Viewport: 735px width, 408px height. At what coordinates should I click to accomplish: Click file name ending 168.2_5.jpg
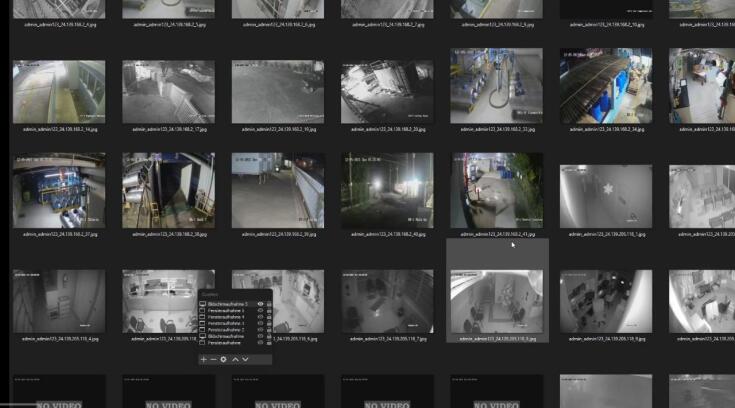(169, 24)
